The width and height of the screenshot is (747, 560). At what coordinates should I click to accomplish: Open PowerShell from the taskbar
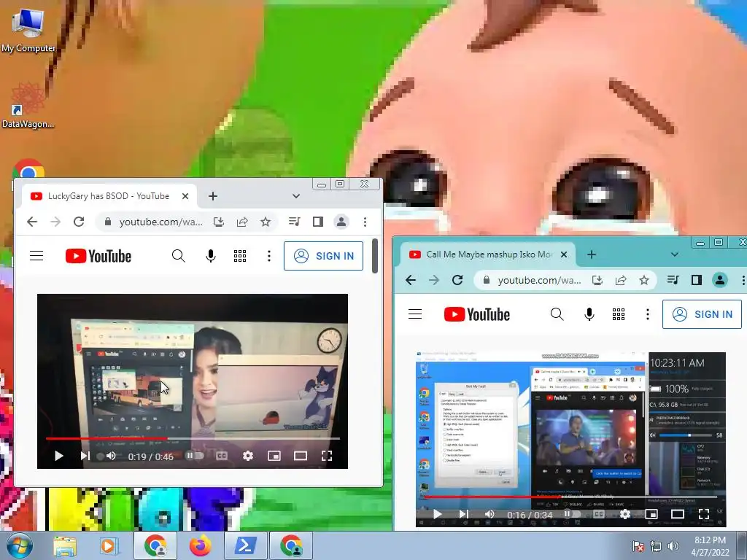245,545
